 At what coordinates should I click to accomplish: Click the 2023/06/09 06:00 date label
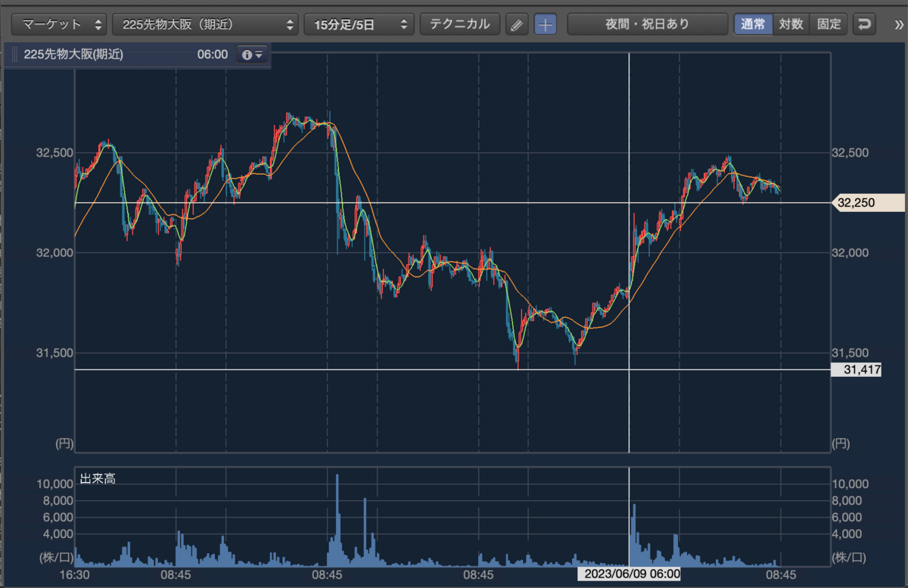[x=630, y=574]
